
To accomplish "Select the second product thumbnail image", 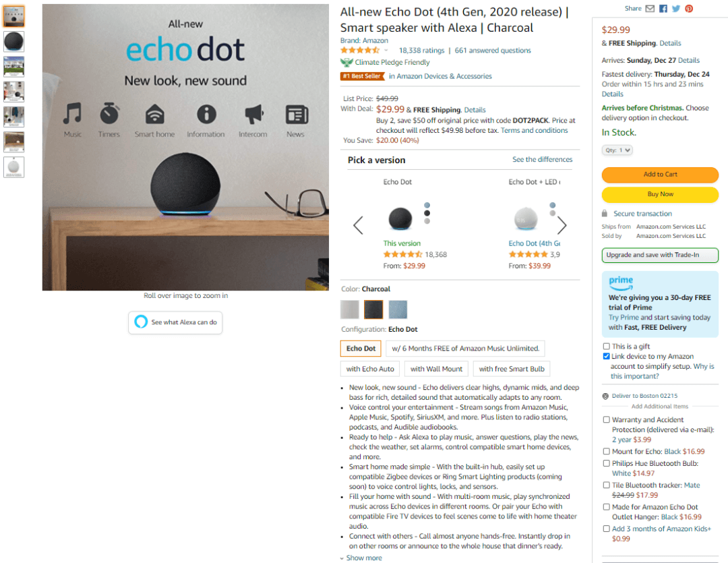I will click(x=14, y=42).
